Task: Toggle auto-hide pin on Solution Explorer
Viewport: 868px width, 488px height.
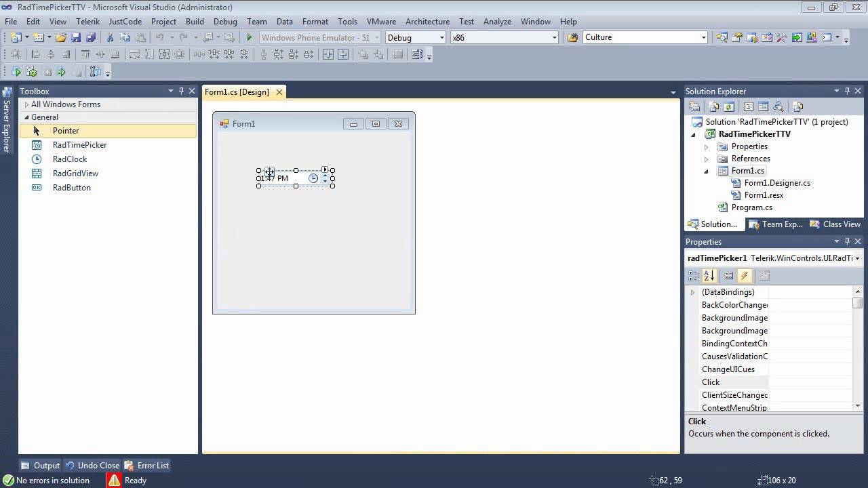Action: click(x=847, y=91)
